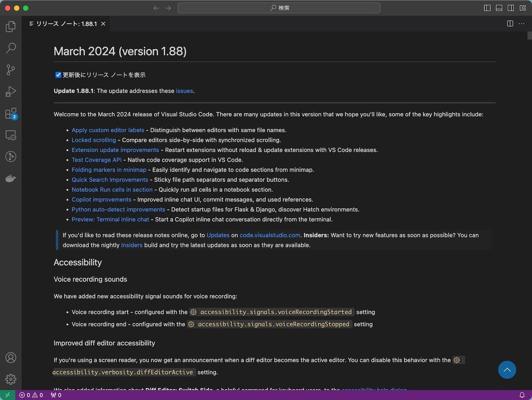Viewport: 532px width, 400px height.
Task: Open the issues link
Action: pos(184,91)
